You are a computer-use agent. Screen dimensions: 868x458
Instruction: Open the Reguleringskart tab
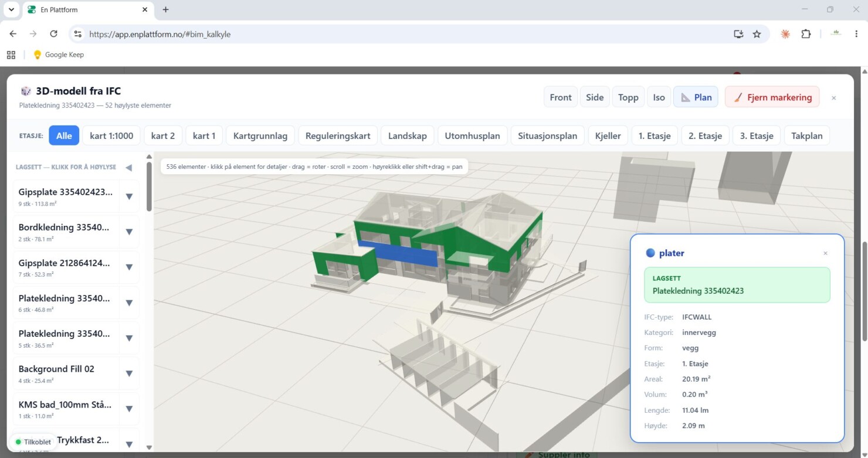pyautogui.click(x=338, y=135)
